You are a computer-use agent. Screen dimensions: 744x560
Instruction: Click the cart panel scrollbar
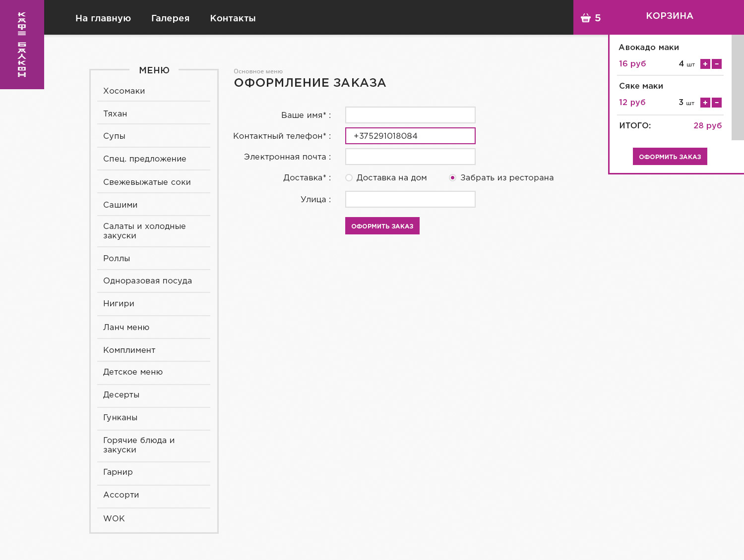(738, 87)
